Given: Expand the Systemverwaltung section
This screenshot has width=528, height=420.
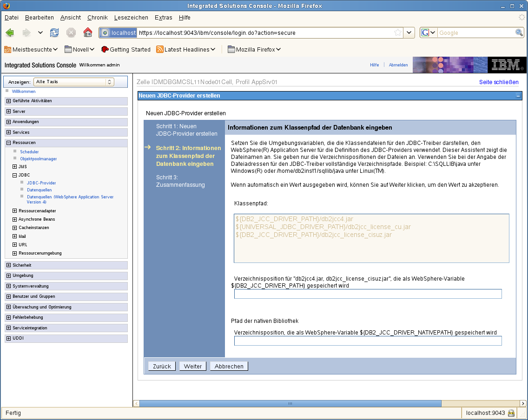Looking at the screenshot, I should click(x=8, y=286).
